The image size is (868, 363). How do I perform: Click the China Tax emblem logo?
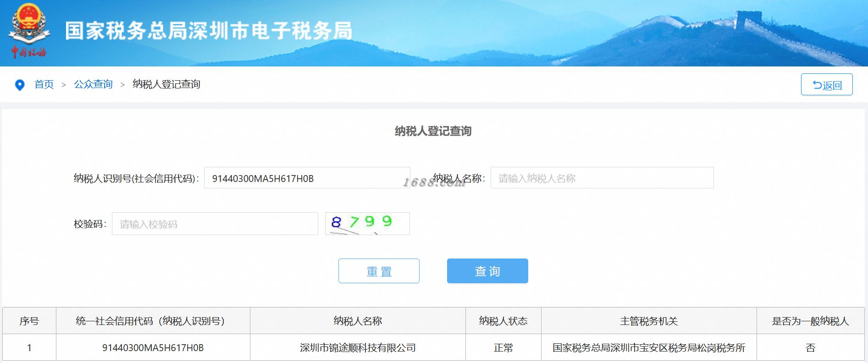click(x=28, y=31)
